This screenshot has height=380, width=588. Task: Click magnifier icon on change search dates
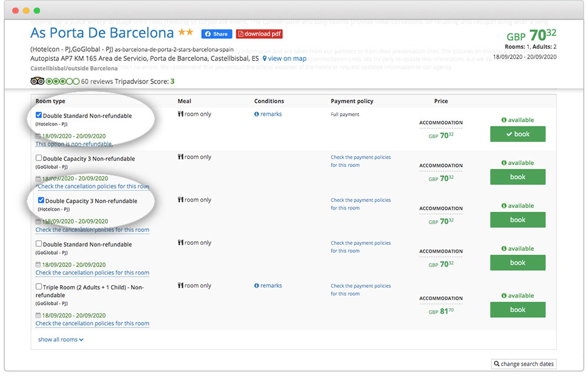point(497,364)
